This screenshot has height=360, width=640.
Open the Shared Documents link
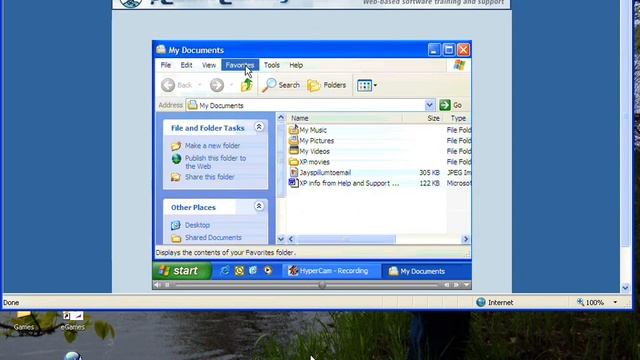213,237
